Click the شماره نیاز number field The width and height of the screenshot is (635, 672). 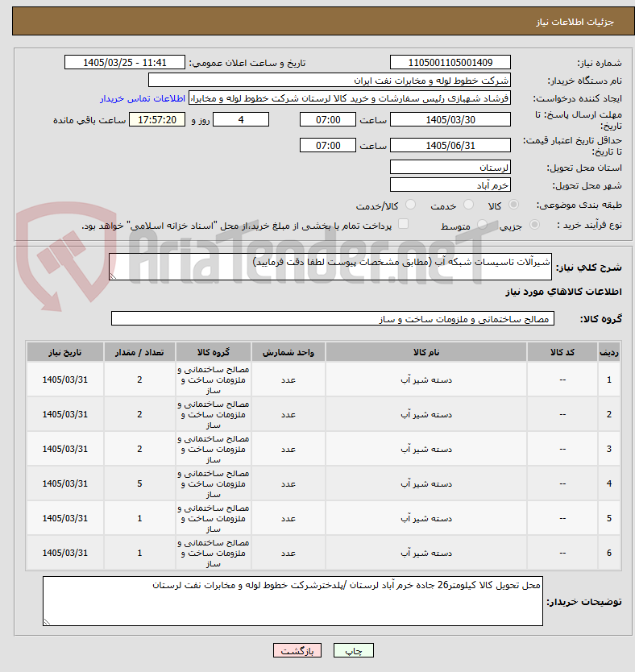pos(450,63)
